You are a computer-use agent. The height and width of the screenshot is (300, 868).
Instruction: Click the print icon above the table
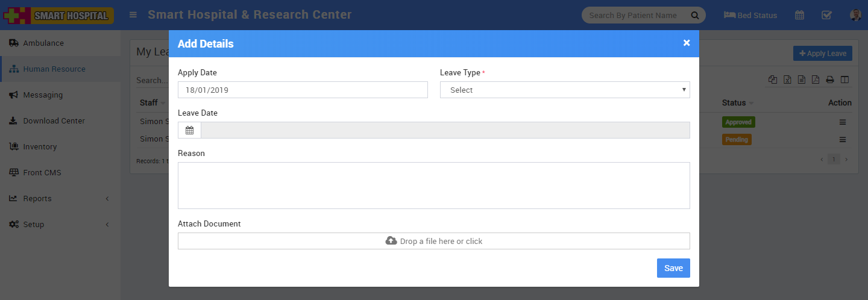pyautogui.click(x=830, y=80)
